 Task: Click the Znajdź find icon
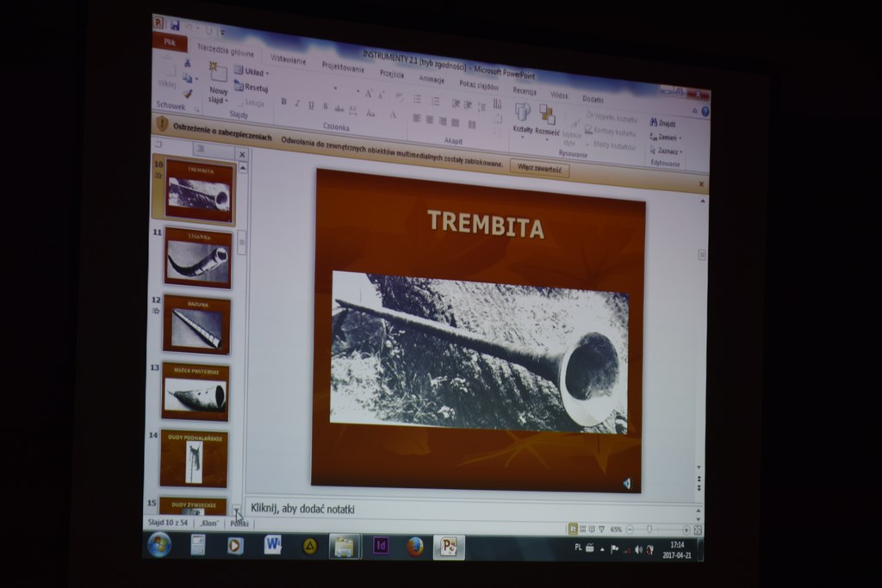662,123
